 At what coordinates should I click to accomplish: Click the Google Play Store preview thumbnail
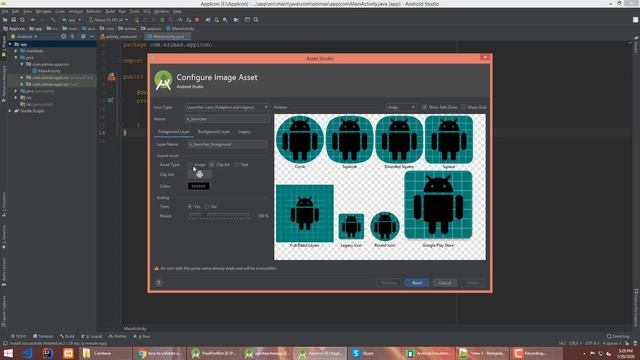(438, 205)
